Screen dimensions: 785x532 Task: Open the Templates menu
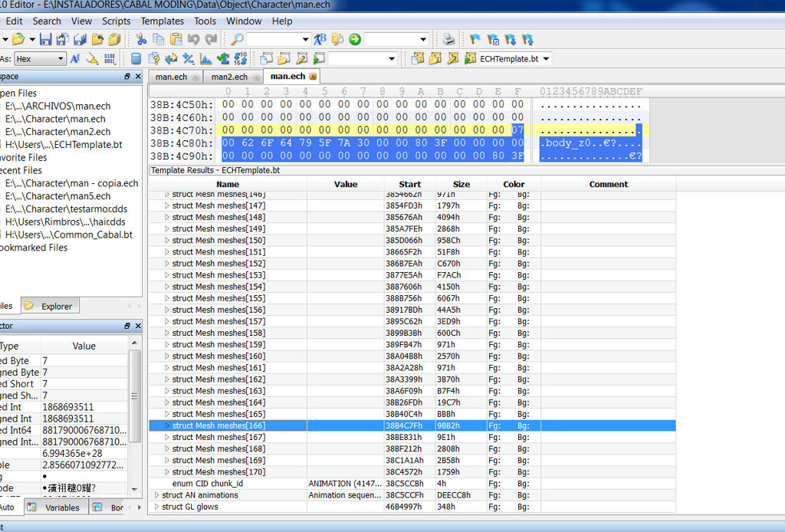click(162, 21)
